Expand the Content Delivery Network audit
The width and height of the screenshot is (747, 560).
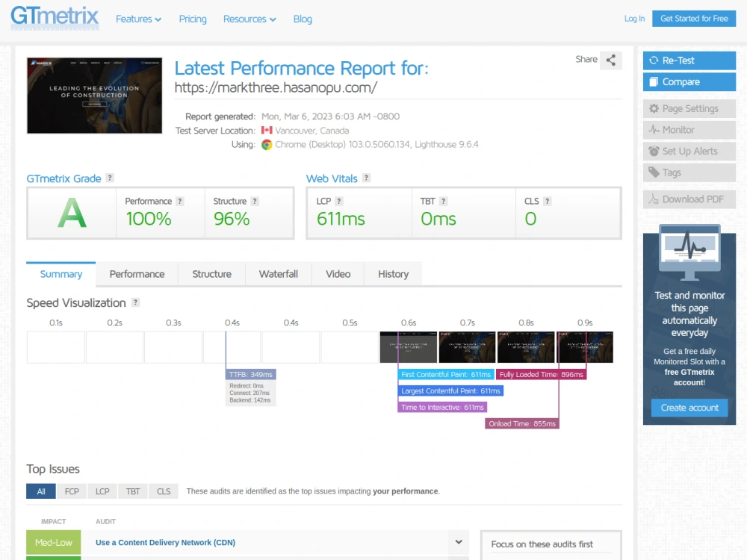[459, 542]
